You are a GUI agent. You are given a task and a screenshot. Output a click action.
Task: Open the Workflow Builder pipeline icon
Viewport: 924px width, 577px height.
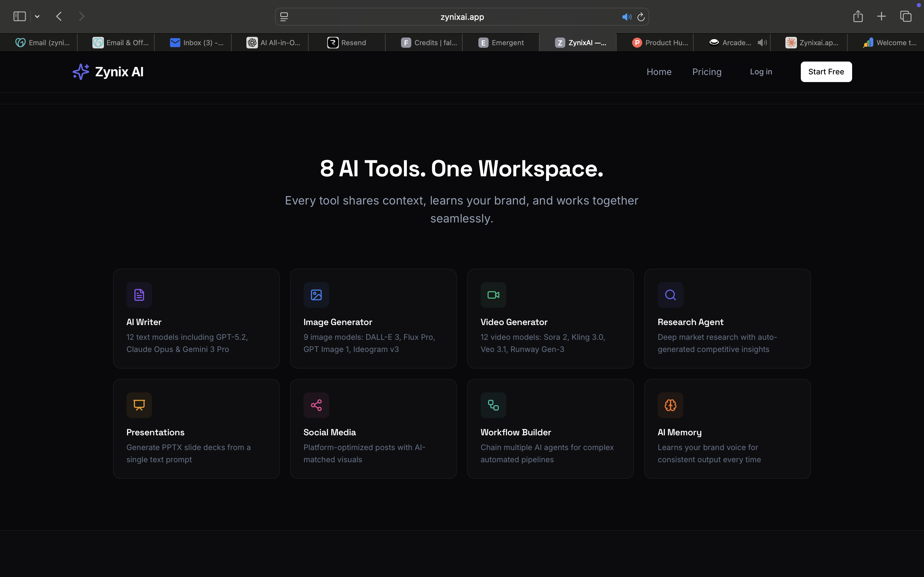(493, 405)
